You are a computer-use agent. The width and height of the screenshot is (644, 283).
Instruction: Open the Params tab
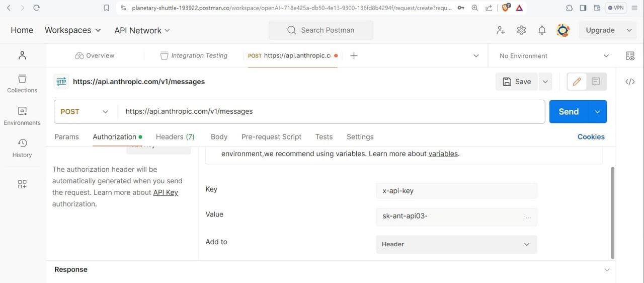[66, 137]
